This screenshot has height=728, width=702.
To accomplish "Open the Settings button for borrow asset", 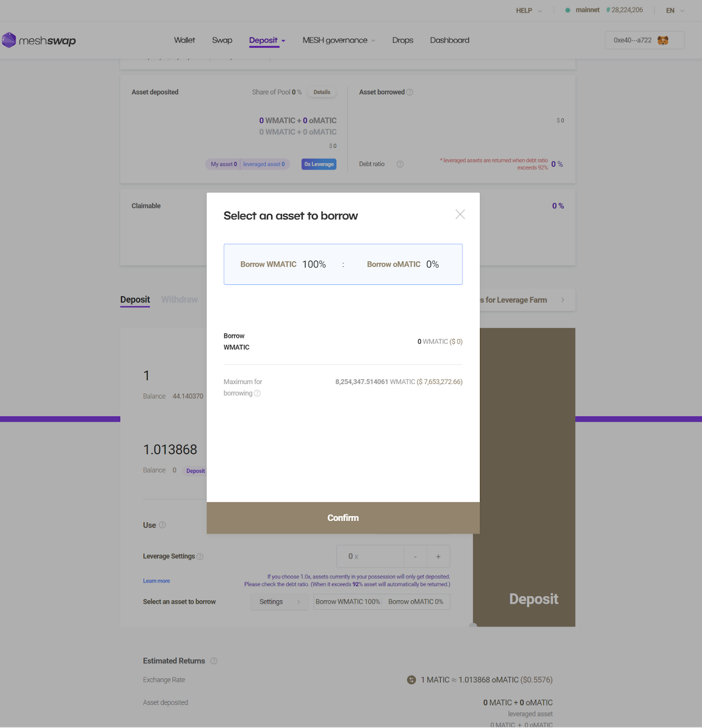I will click(279, 602).
